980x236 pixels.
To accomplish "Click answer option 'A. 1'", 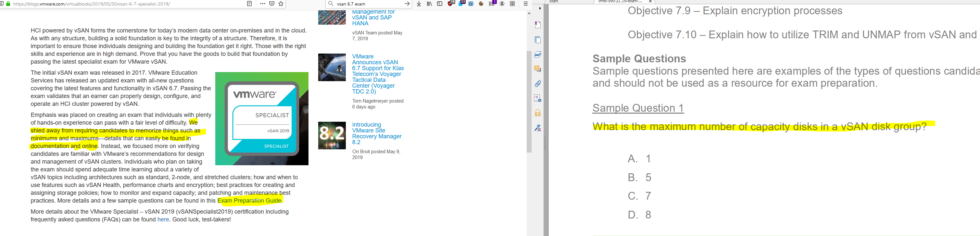I will click(x=639, y=158).
